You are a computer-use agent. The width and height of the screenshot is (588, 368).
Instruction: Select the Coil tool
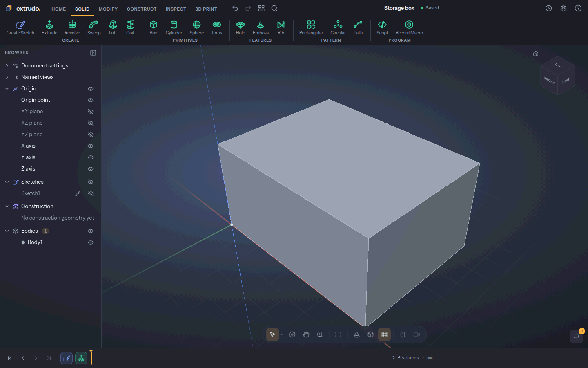coord(130,28)
